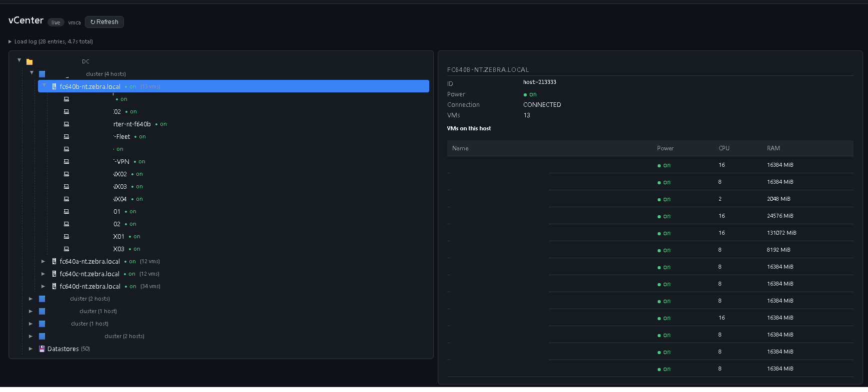Click VM icon for rter-nt-f640b row
This screenshot has width=868, height=392.
tap(66, 124)
